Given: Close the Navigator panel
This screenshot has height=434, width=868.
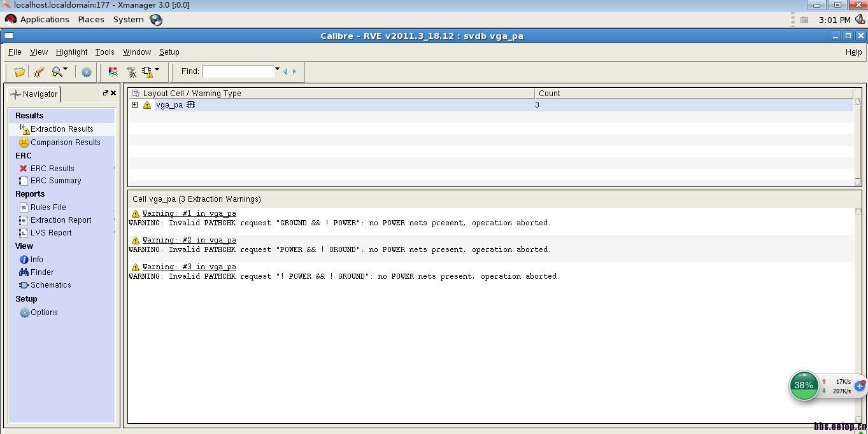Looking at the screenshot, I should click(113, 93).
